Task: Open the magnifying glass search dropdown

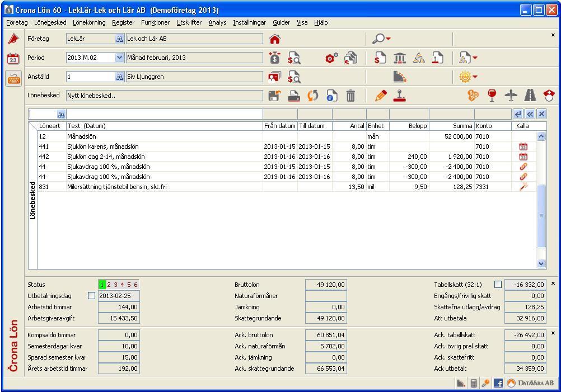Action: point(381,39)
